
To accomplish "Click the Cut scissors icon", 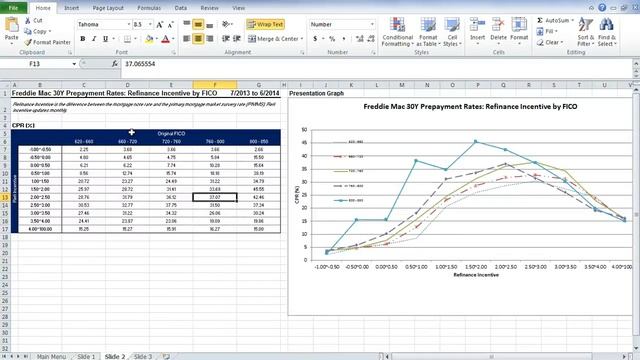I will 27,20.
